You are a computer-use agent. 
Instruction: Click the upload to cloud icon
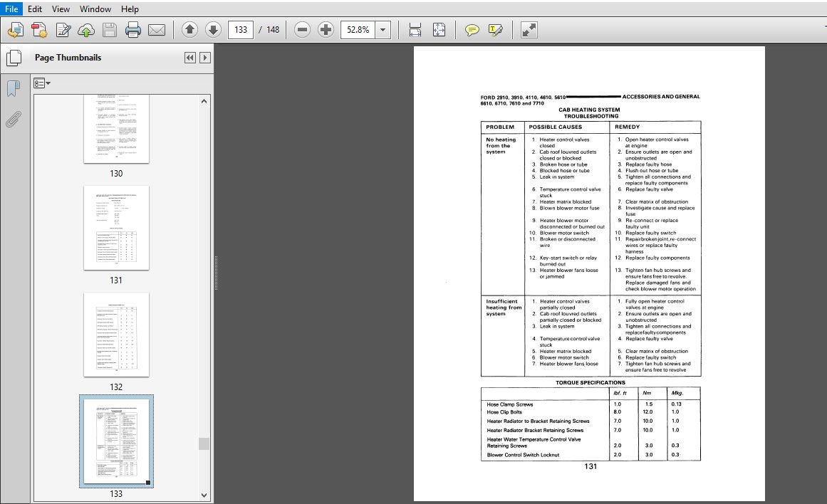(x=86, y=30)
